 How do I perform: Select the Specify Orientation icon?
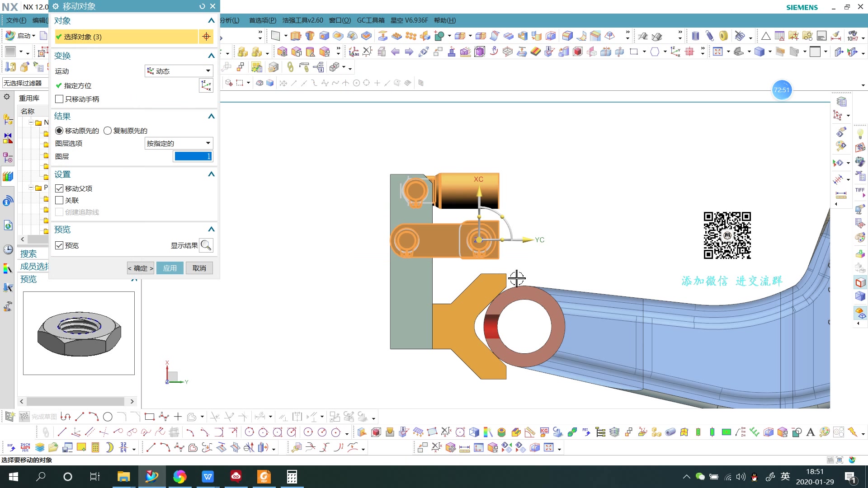coord(207,84)
